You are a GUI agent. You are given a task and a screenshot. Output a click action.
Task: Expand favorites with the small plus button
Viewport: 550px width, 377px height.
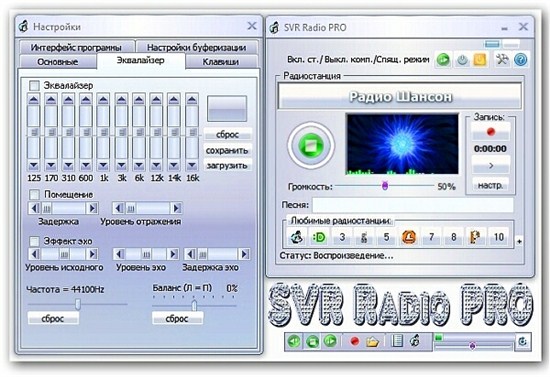click(519, 241)
